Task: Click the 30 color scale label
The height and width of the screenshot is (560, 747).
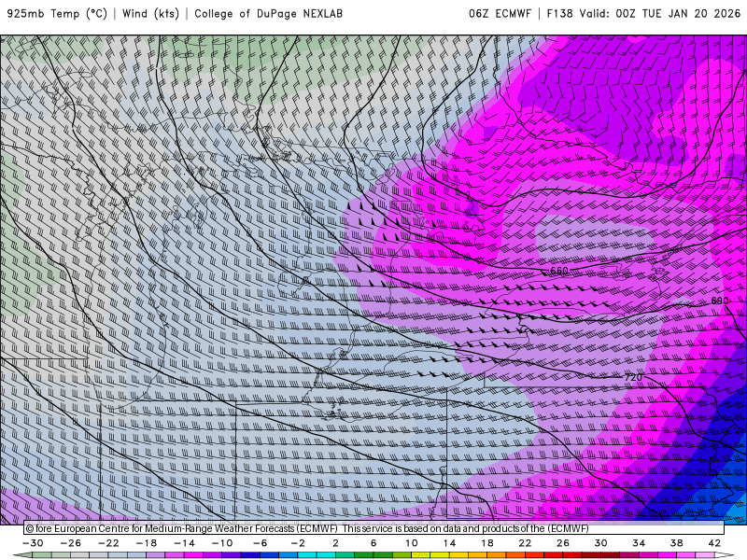Action: [x=600, y=543]
